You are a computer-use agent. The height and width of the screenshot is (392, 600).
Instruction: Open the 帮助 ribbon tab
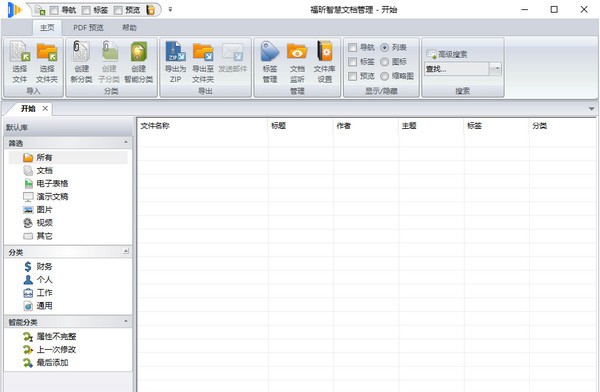[x=129, y=28]
